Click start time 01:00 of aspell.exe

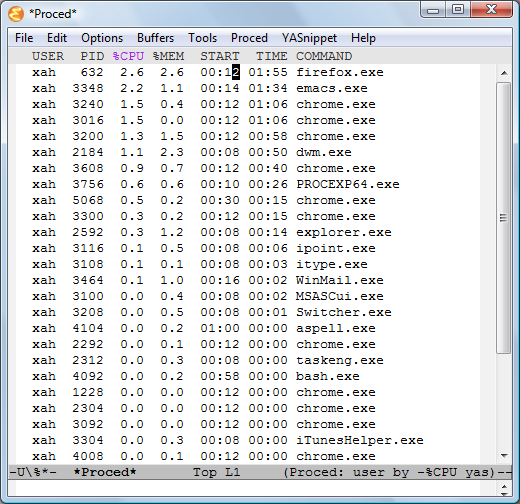[220, 328]
